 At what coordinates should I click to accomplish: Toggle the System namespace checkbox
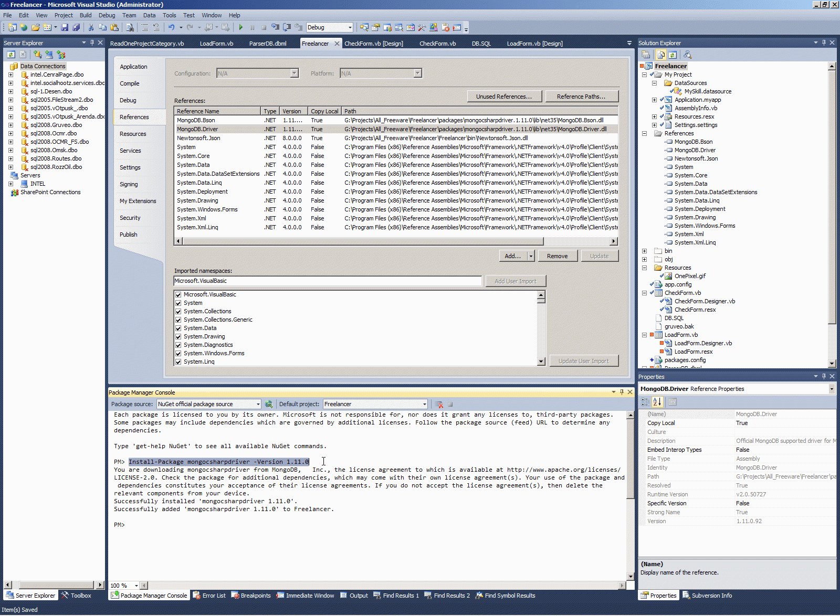tap(178, 303)
